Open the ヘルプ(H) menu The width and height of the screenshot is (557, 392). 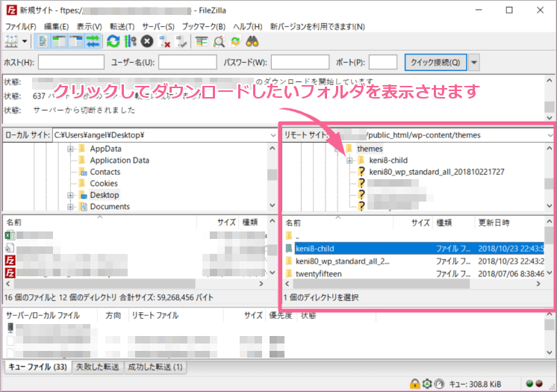[248, 27]
